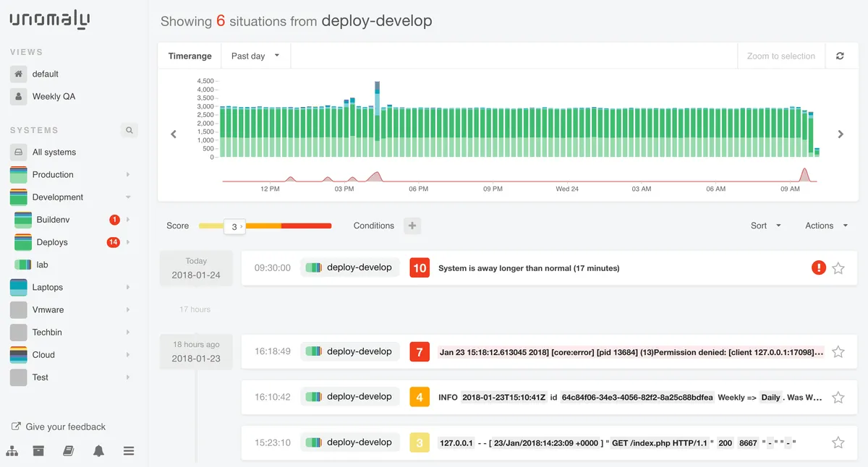The image size is (868, 467).
Task: Expand the Actions dropdown
Action: 826,226
